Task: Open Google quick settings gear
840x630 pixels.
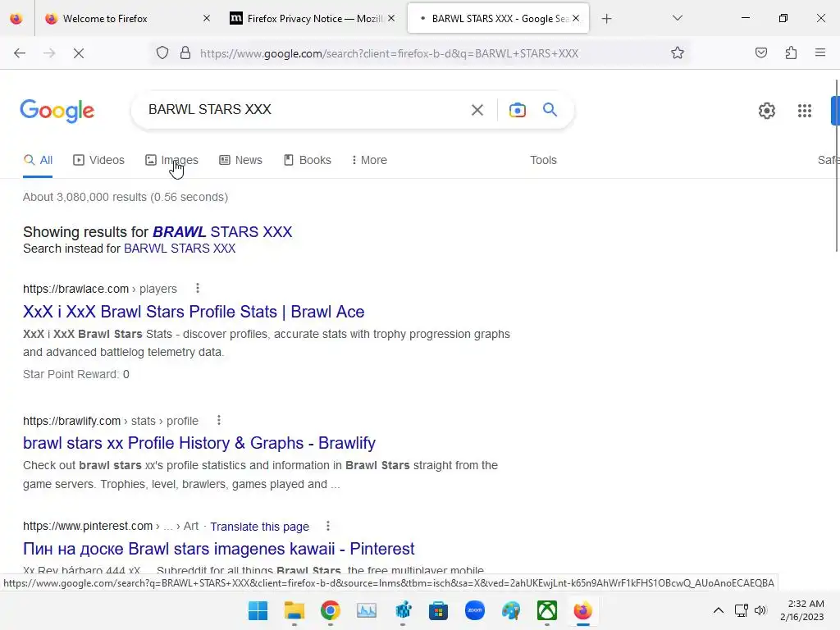Action: click(x=767, y=111)
